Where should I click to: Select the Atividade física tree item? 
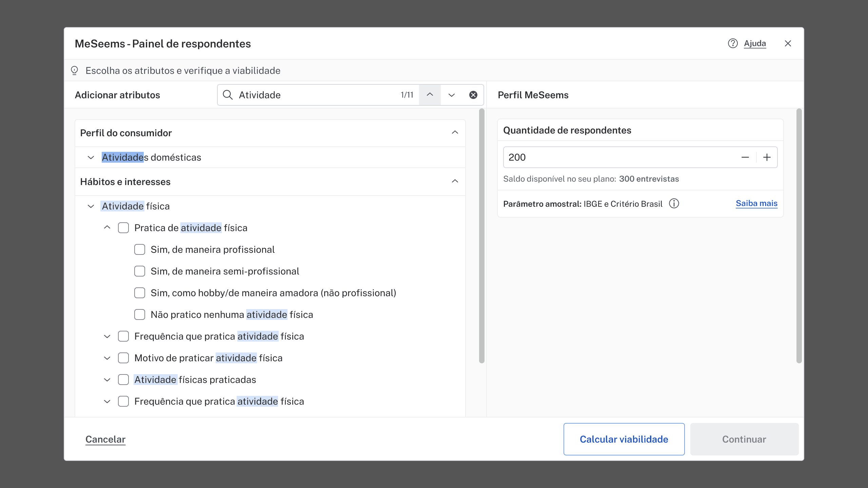click(x=135, y=206)
